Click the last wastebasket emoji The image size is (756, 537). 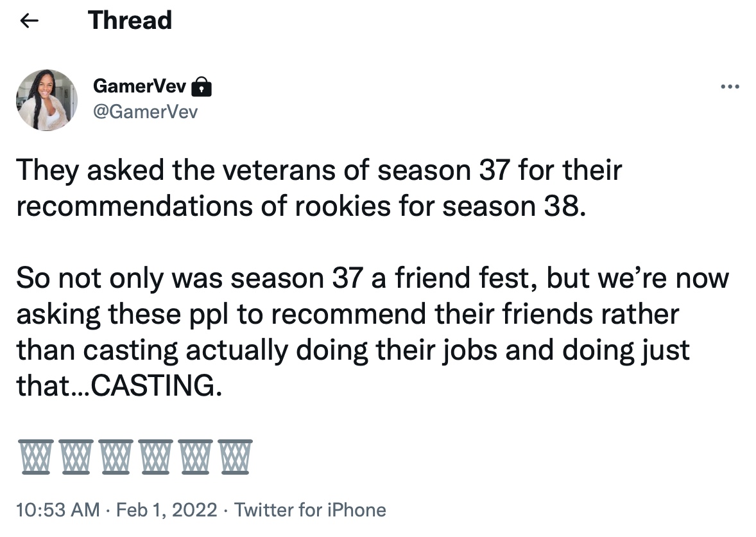[x=236, y=457]
